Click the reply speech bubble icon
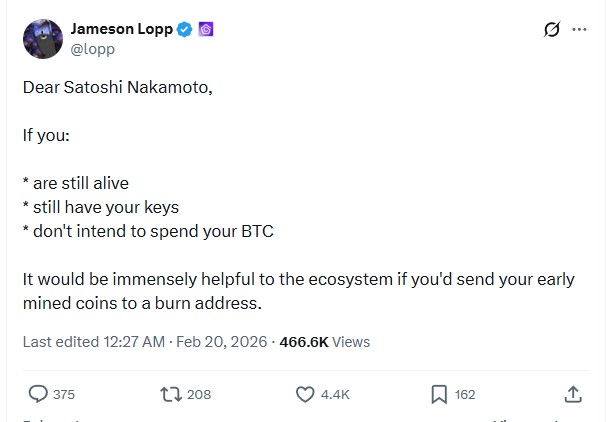606x422 pixels. (x=38, y=394)
